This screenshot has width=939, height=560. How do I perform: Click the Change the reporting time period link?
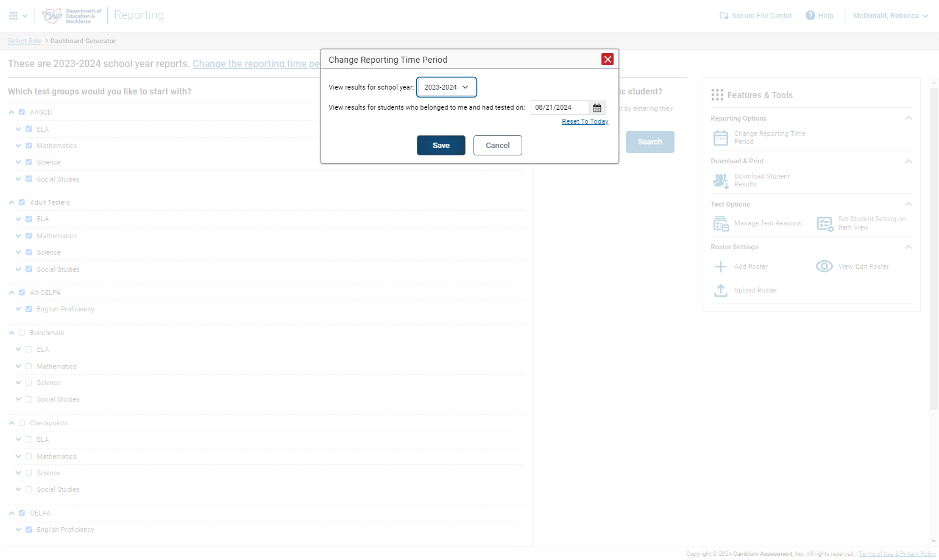point(257,64)
